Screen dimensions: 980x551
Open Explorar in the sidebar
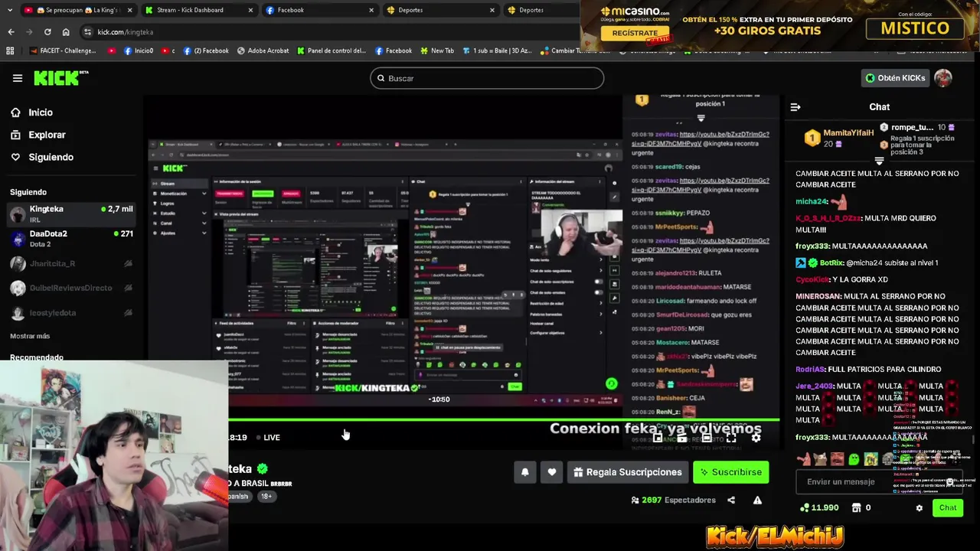coord(38,135)
